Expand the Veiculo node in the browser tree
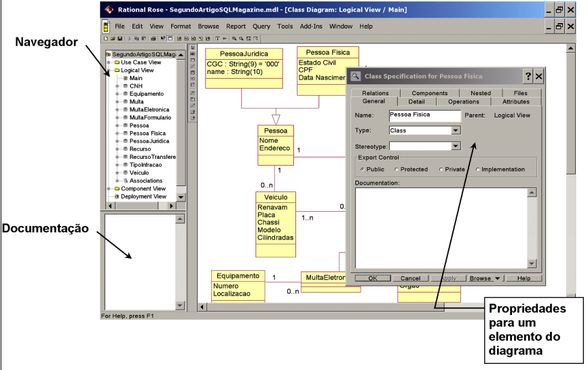 coord(117,172)
